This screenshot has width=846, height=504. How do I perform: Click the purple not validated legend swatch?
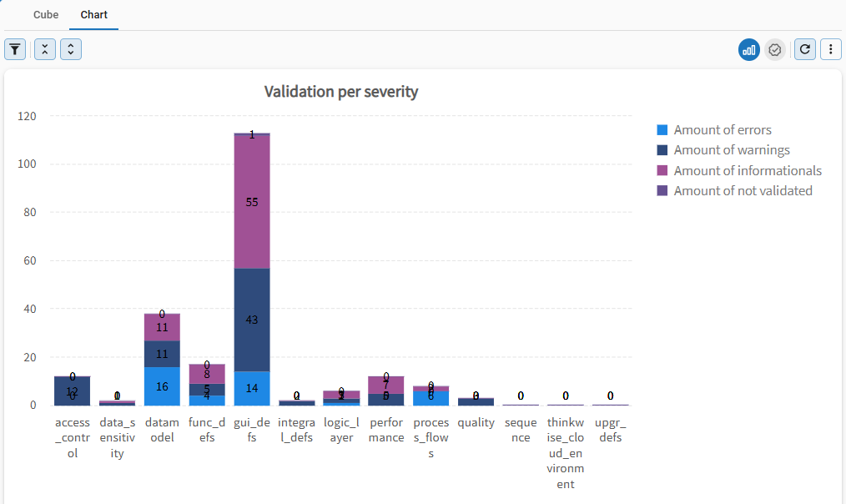(x=662, y=190)
